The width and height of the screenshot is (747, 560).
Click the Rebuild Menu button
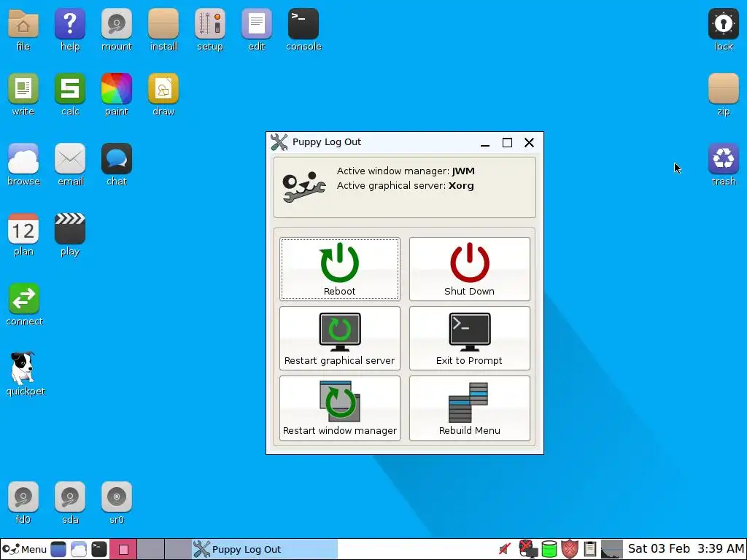469,408
